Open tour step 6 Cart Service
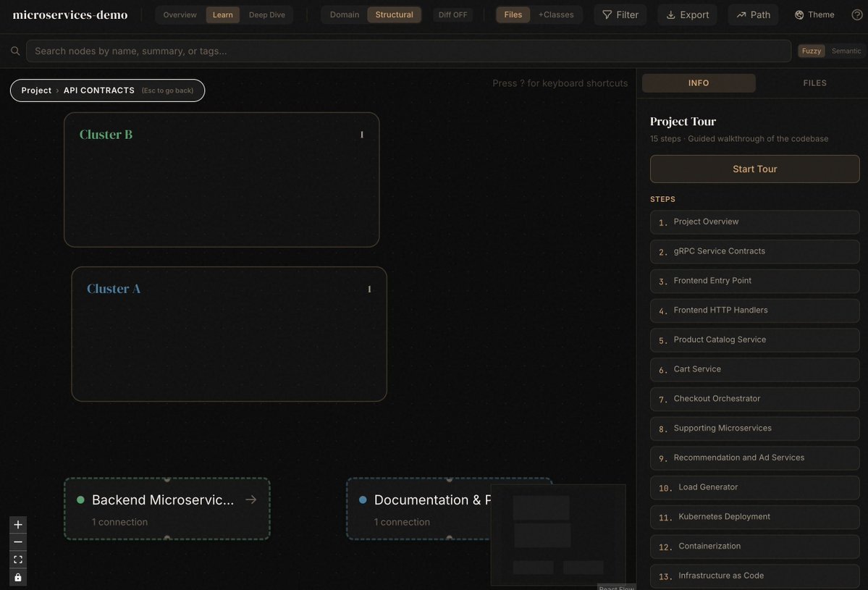The height and width of the screenshot is (590, 868). click(x=754, y=369)
